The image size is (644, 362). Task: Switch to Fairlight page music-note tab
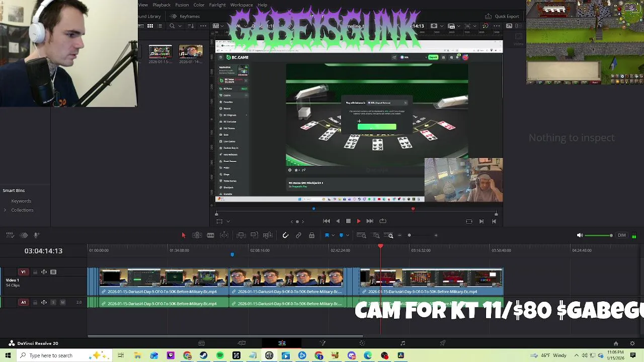pos(403,343)
